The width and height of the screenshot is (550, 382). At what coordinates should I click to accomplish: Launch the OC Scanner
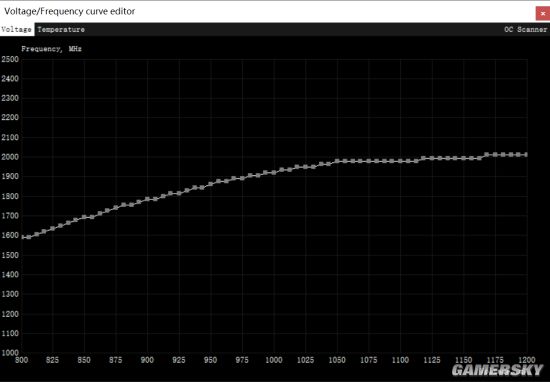click(525, 29)
